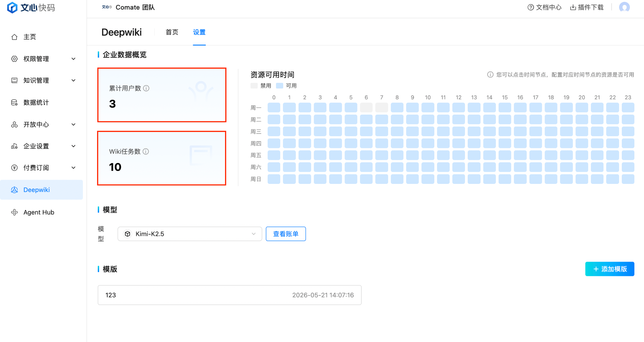Viewport: 644px width, 342px height.
Task: Expand the 企业设置 chevron
Action: 74,146
